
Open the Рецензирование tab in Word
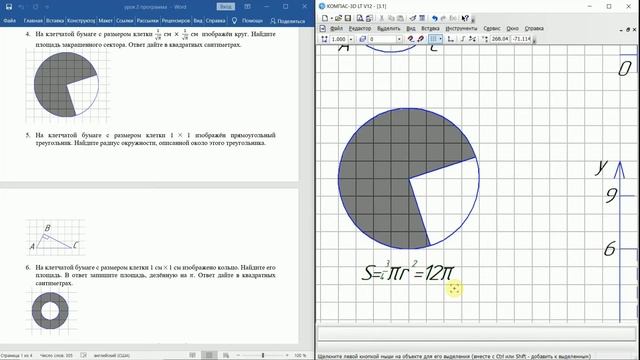click(x=176, y=20)
